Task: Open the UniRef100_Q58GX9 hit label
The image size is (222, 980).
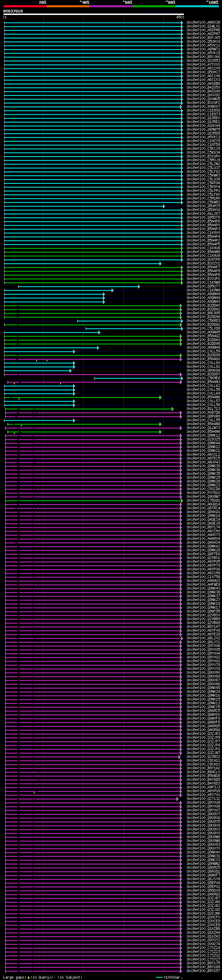Action: [203, 891]
